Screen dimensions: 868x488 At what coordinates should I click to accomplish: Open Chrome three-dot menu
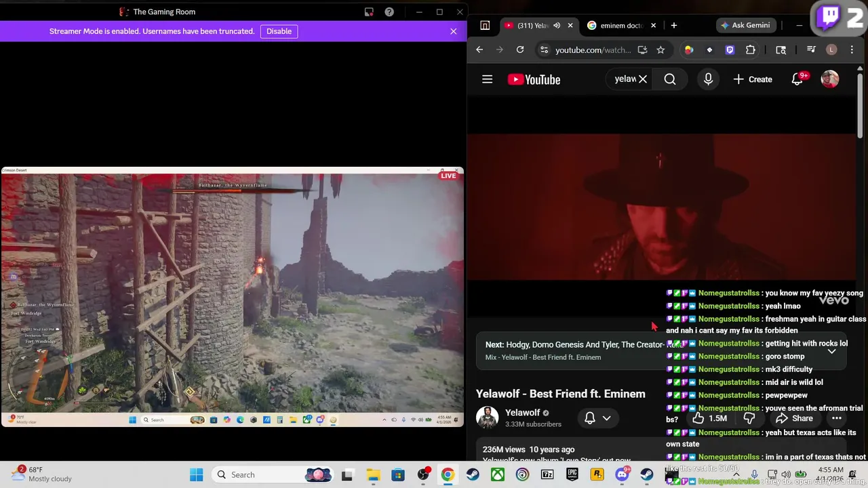coord(852,49)
